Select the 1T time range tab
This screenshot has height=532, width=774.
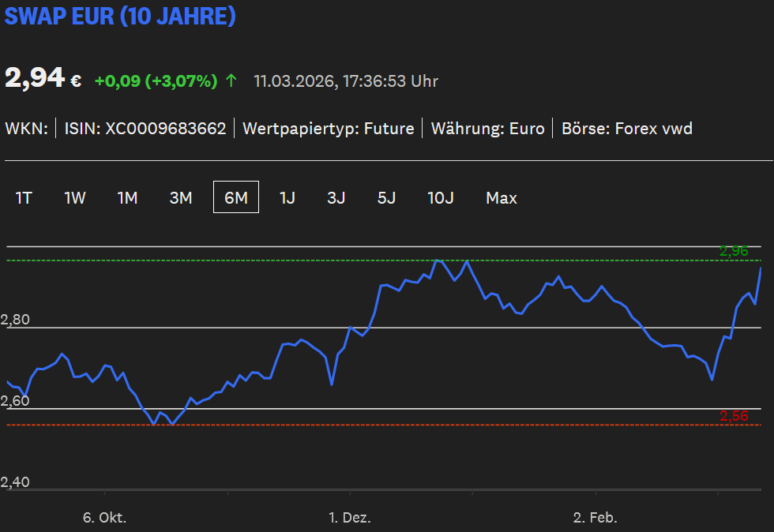point(24,197)
